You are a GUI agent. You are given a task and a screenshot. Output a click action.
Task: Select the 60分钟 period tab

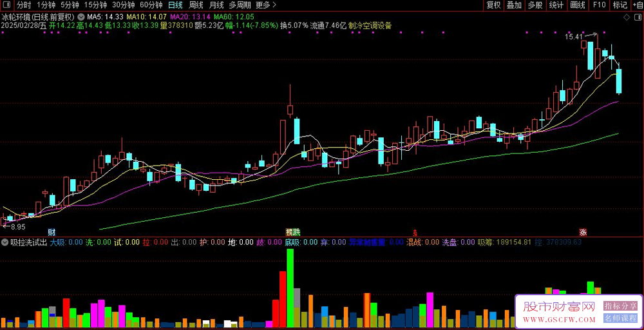pos(151,5)
